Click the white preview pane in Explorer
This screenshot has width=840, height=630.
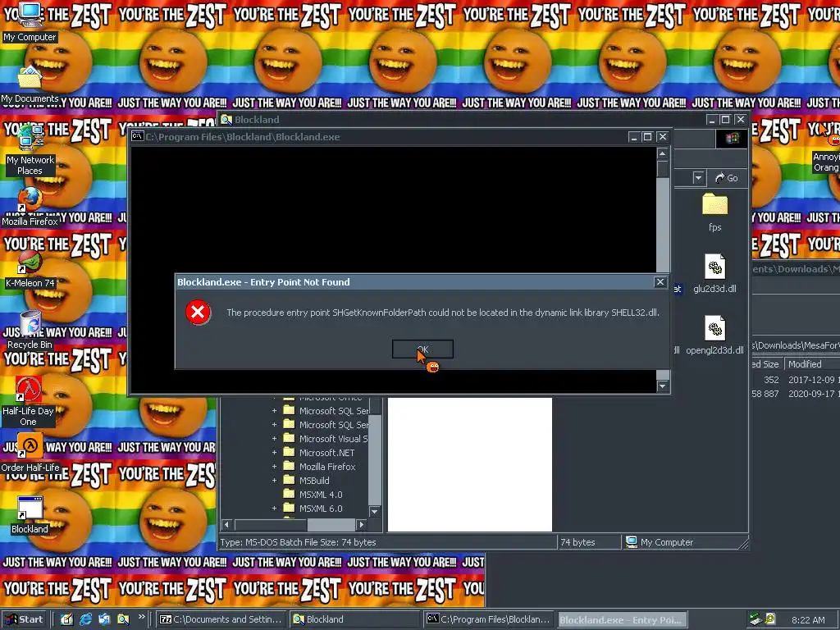(x=470, y=464)
